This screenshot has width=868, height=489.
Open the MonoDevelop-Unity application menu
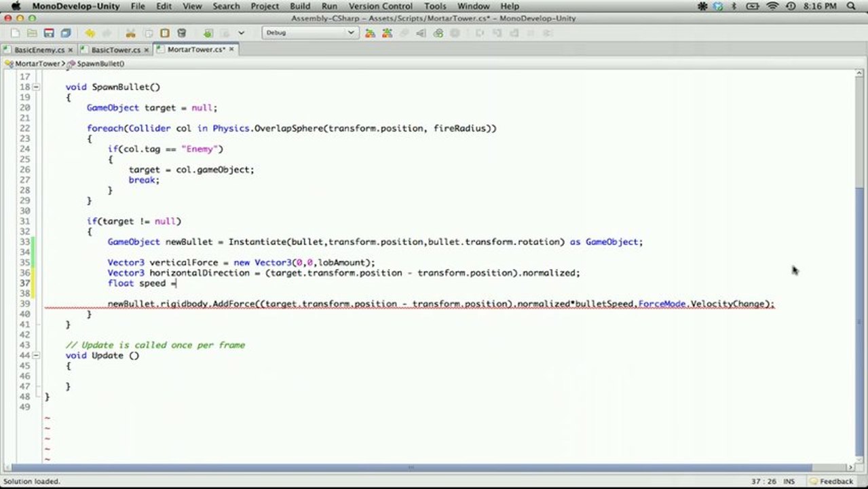[x=76, y=6]
